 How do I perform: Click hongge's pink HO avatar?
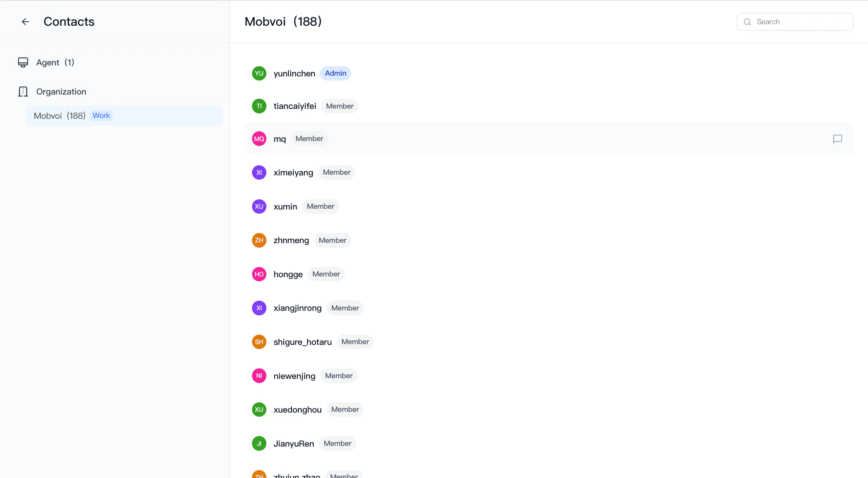tap(259, 274)
